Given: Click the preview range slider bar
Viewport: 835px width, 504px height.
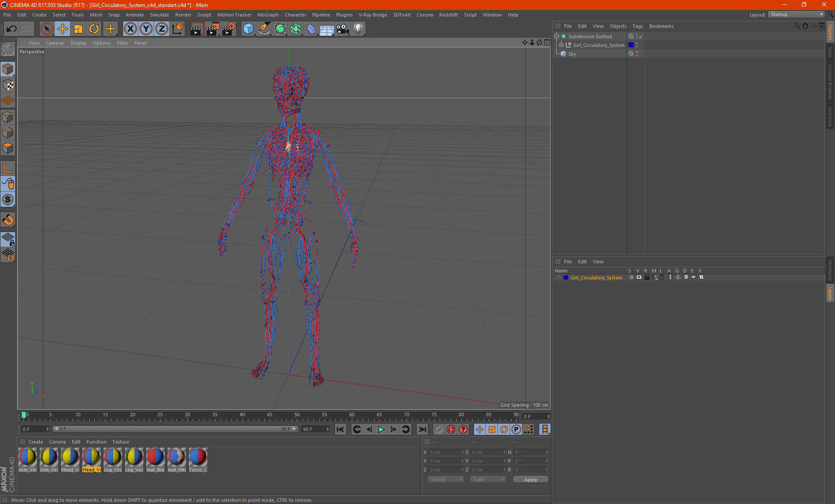Looking at the screenshot, I should pos(175,429).
